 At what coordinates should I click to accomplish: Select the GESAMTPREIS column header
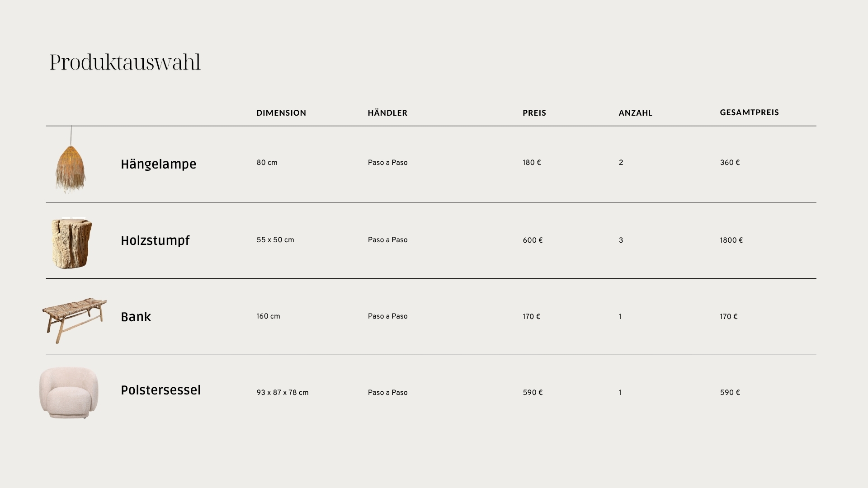[x=749, y=113]
